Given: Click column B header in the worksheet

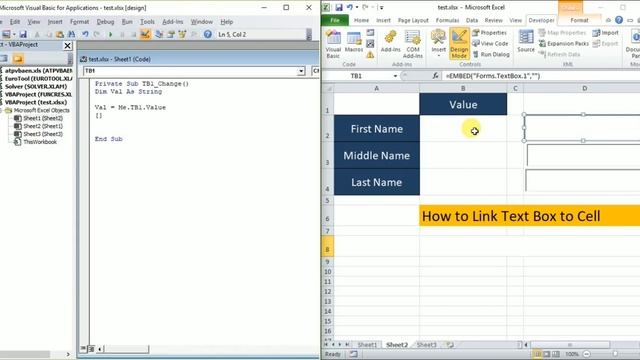Looking at the screenshot, I should pyautogui.click(x=463, y=88).
